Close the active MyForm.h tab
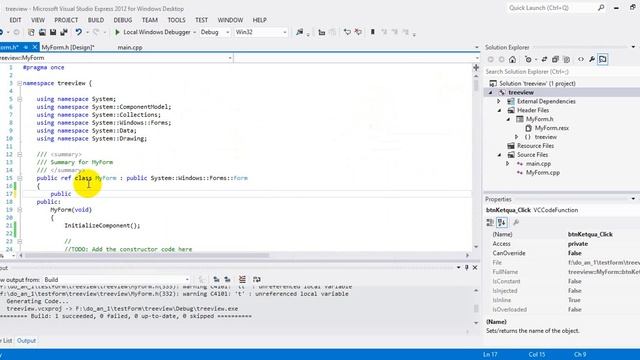Image resolution: width=640 pixels, height=360 pixels. click(35, 47)
